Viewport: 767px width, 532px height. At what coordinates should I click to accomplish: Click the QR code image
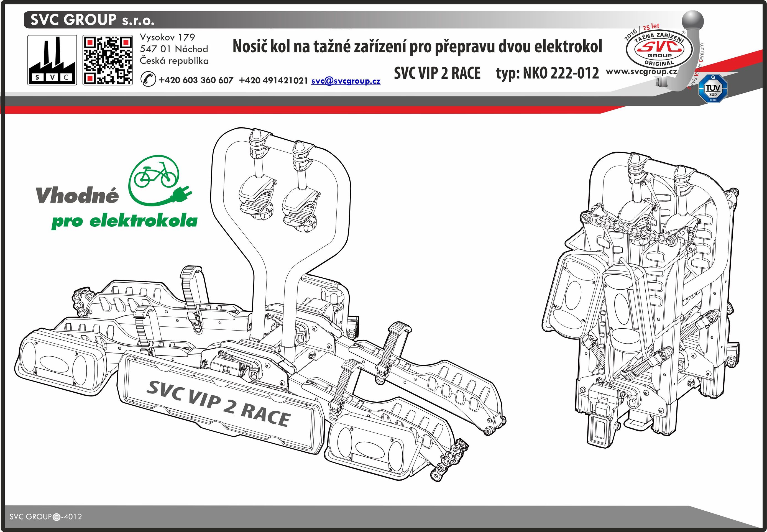click(x=107, y=60)
